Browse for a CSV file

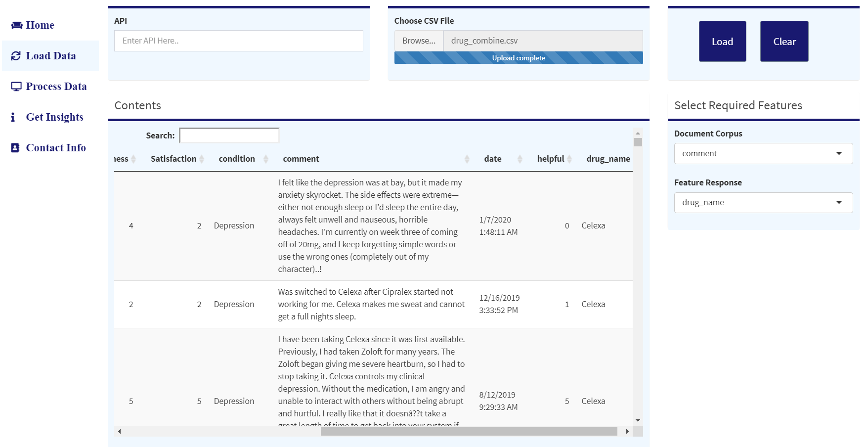pos(419,41)
